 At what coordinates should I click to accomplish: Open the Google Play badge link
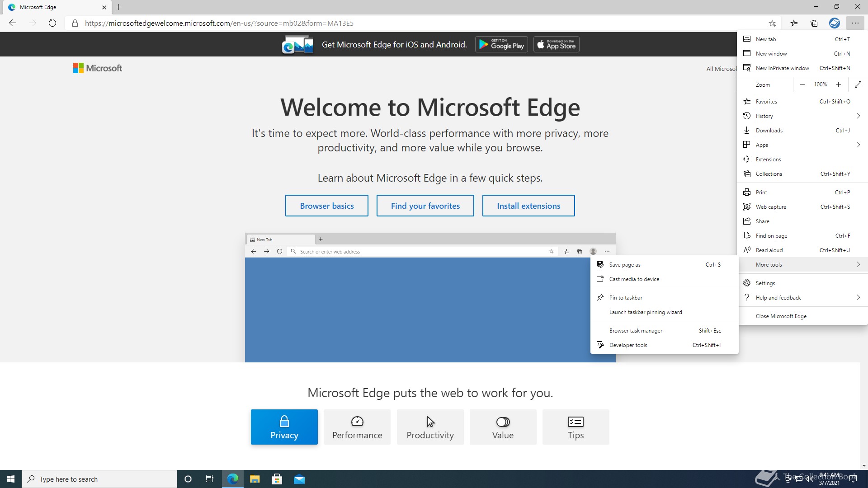[501, 44]
